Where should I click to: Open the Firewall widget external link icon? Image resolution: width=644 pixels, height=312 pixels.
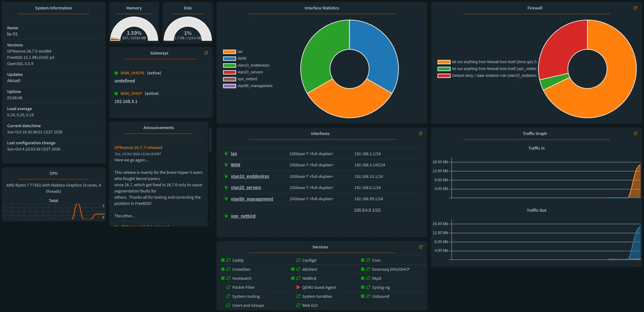coord(635,8)
